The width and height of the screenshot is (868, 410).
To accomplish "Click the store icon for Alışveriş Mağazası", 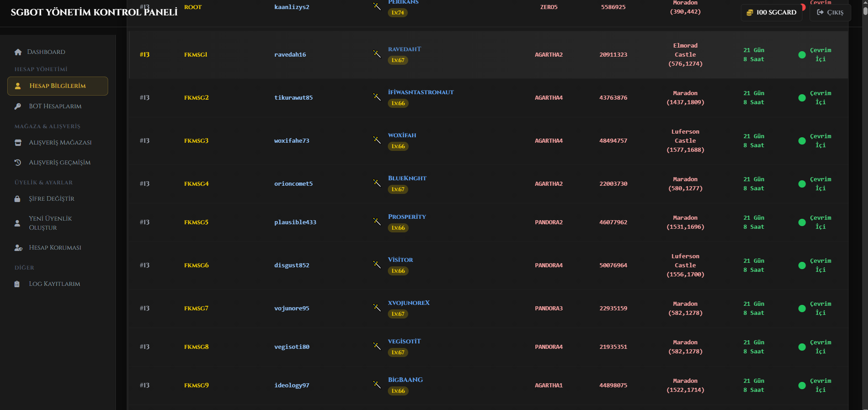I will click(x=18, y=143).
